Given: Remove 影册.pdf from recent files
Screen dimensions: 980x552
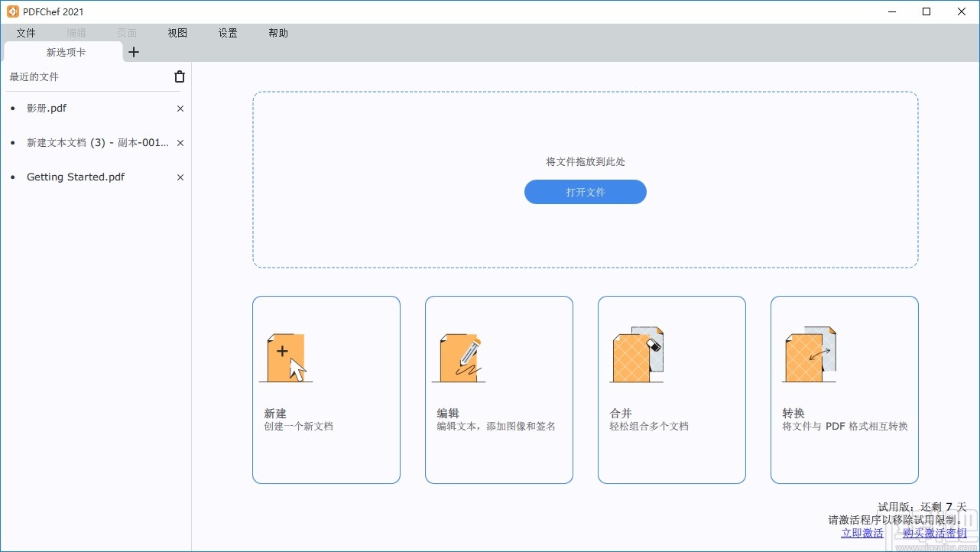Looking at the screenshot, I should 180,109.
